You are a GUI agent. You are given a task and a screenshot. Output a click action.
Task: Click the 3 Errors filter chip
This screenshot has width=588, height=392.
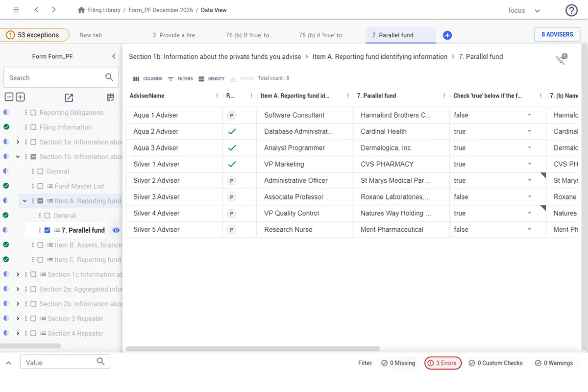point(442,363)
